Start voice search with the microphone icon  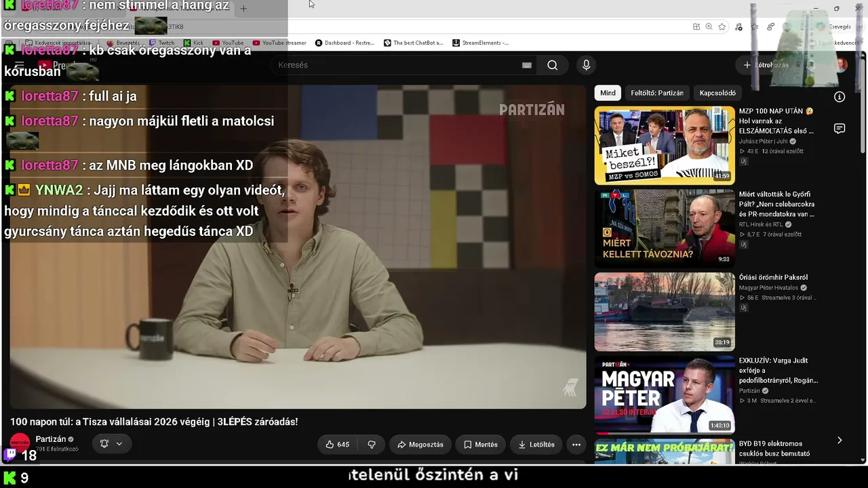pyautogui.click(x=587, y=65)
